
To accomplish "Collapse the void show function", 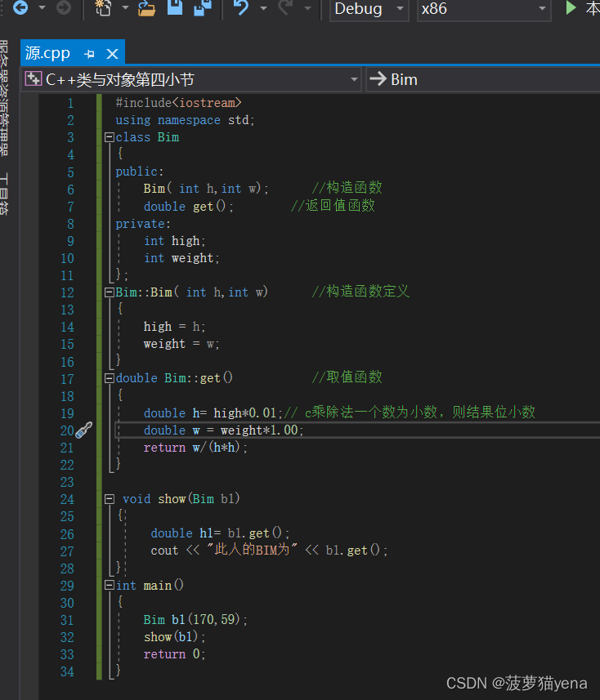I will [109, 499].
